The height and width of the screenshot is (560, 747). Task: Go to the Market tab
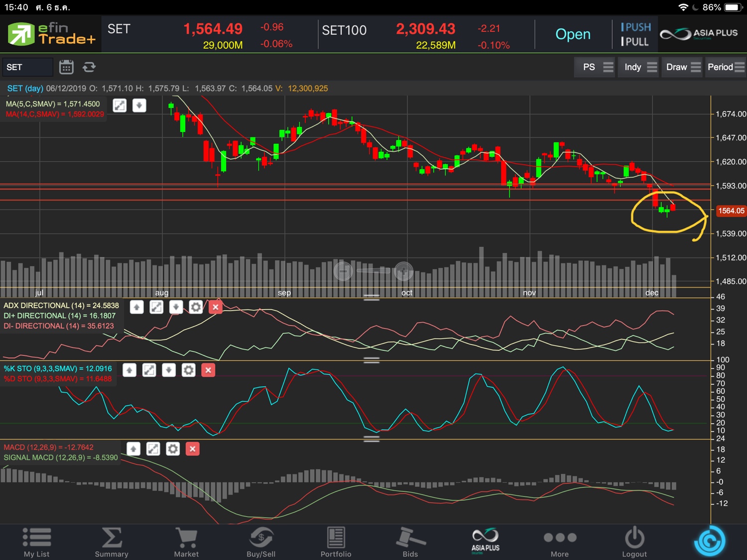pyautogui.click(x=186, y=542)
